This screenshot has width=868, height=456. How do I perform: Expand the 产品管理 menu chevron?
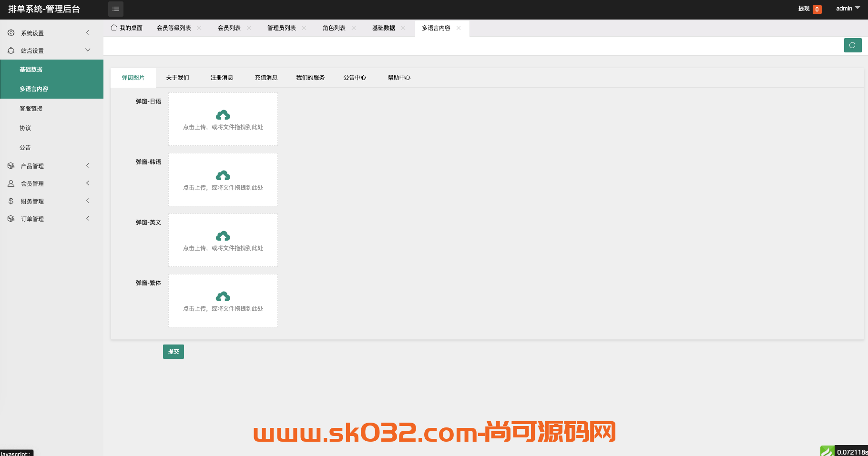[x=88, y=165]
